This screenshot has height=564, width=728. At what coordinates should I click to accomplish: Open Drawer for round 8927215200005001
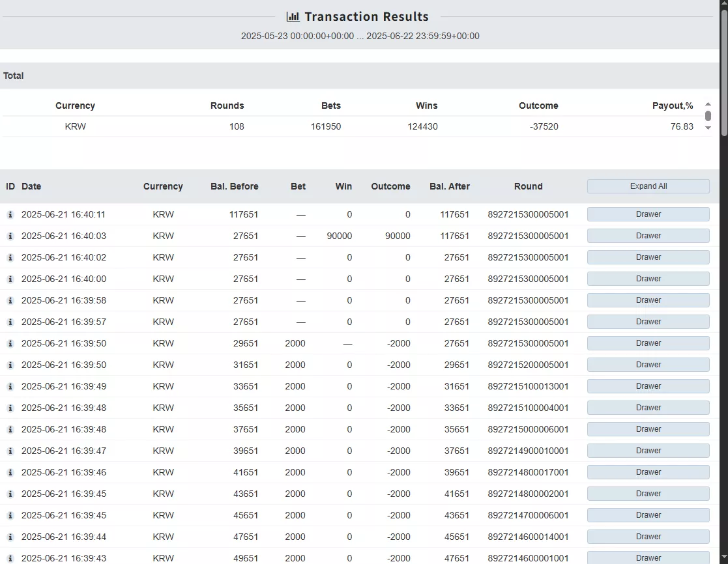[648, 365]
